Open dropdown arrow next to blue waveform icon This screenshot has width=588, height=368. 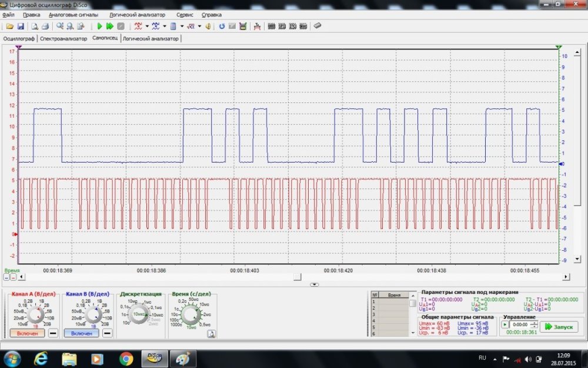click(x=164, y=26)
